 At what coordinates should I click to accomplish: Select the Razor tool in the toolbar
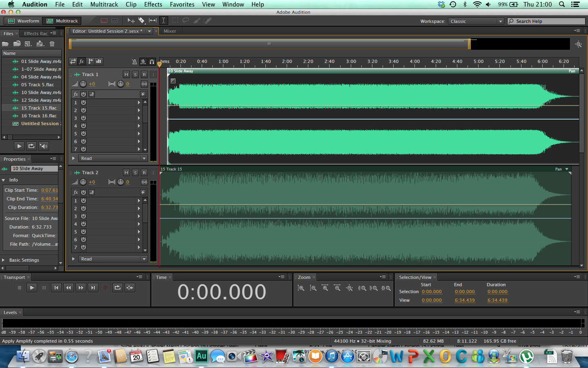coord(141,20)
